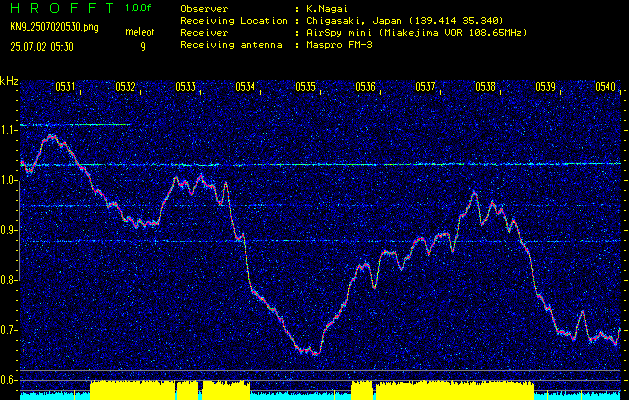
Task: Select the version number 1.00f
Action: [x=138, y=8]
